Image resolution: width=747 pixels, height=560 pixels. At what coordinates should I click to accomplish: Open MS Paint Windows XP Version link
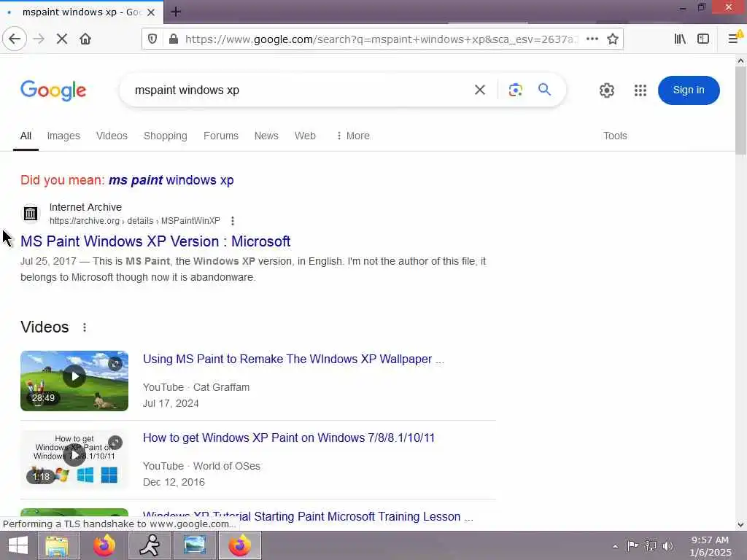tap(155, 241)
